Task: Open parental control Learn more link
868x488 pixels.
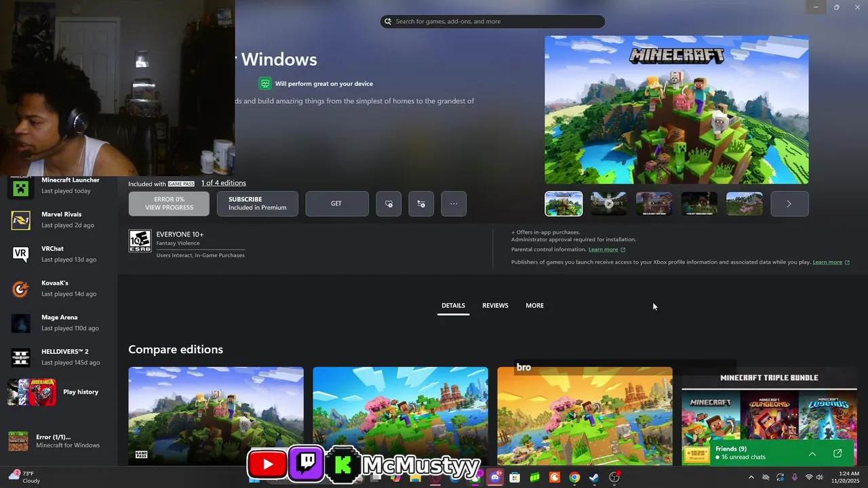Action: pos(603,249)
